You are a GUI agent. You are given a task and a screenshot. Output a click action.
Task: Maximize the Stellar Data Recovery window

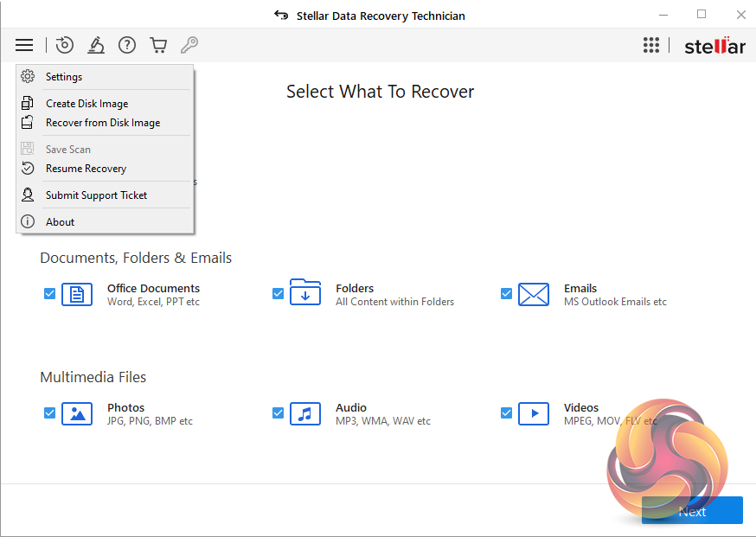(702, 15)
